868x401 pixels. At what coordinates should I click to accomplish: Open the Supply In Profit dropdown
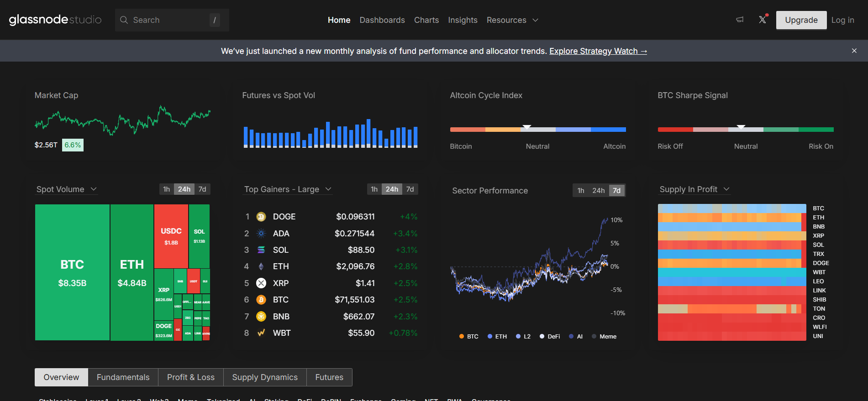click(694, 189)
